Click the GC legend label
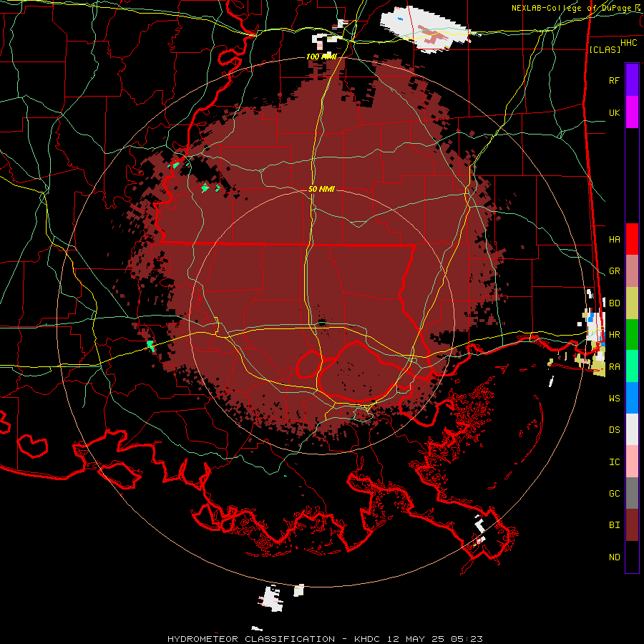Image resolution: width=644 pixels, height=644 pixels. pyautogui.click(x=614, y=493)
